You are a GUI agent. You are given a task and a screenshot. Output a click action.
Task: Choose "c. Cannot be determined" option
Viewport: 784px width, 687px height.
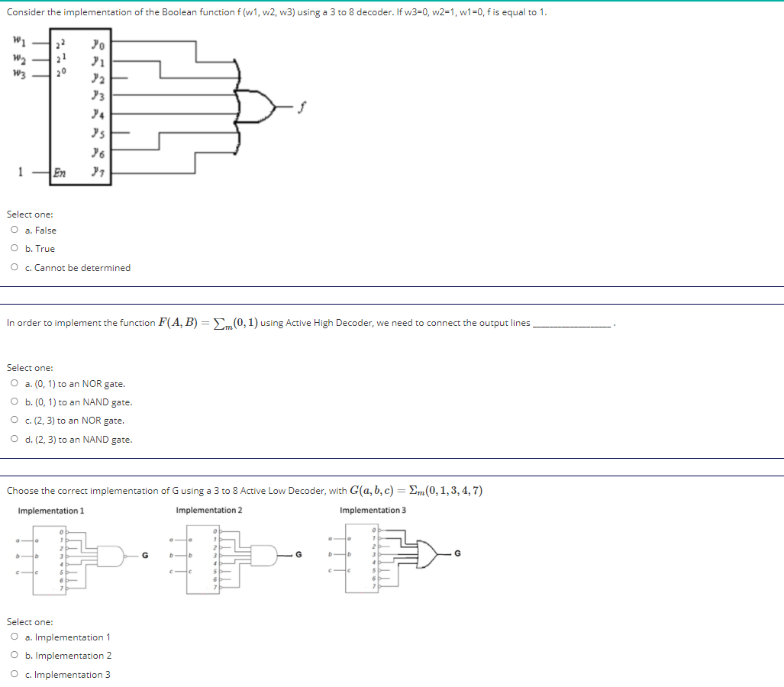pos(13,266)
